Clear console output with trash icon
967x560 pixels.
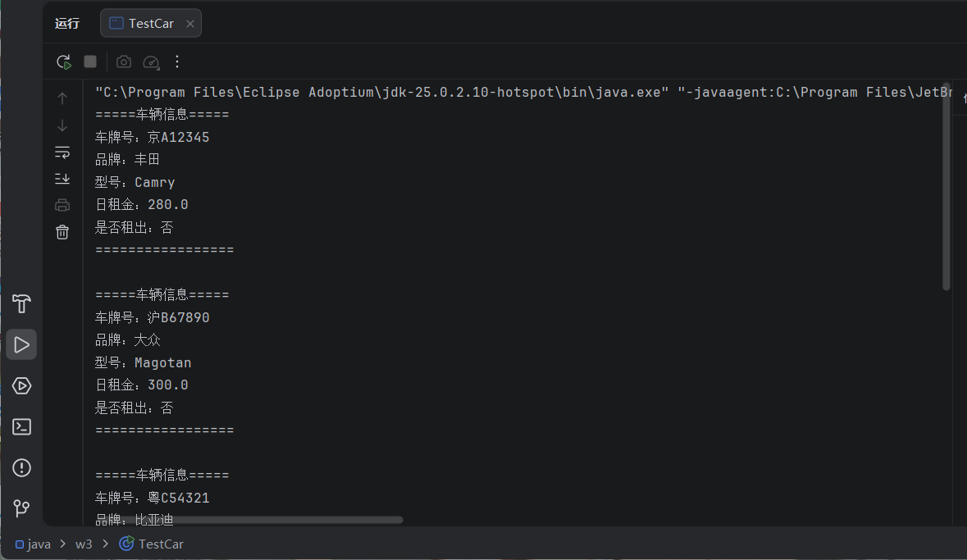click(x=62, y=232)
